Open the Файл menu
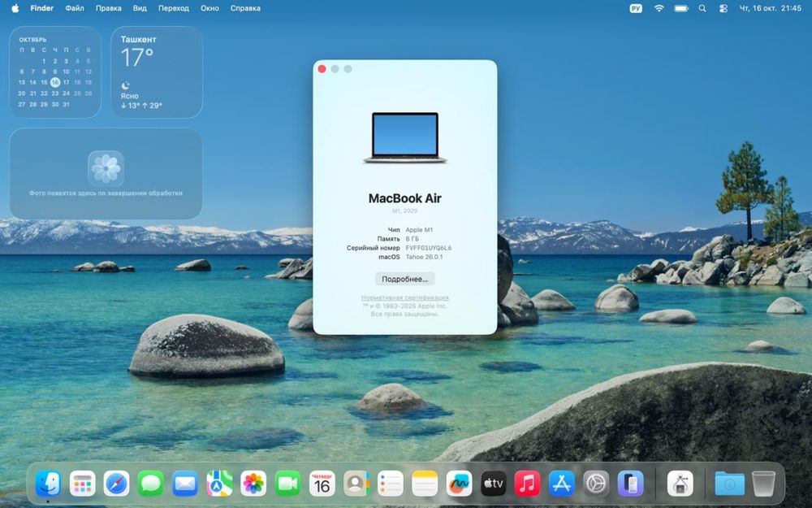The image size is (812, 508). coord(75,8)
